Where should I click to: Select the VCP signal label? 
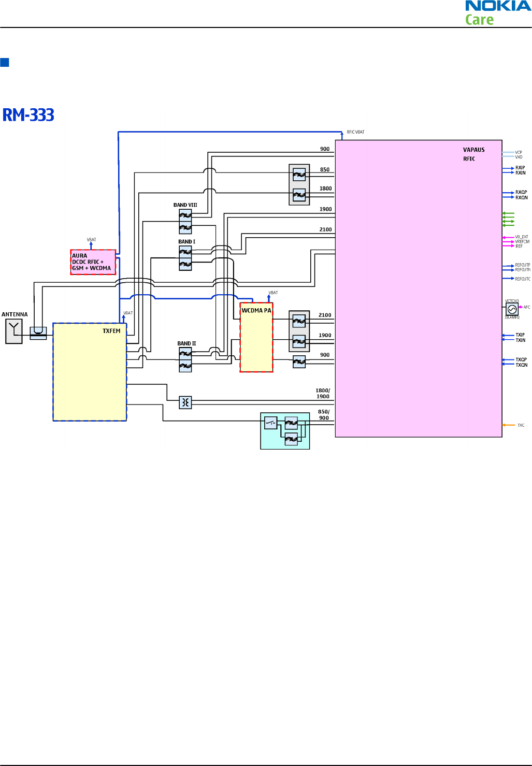coord(519,152)
